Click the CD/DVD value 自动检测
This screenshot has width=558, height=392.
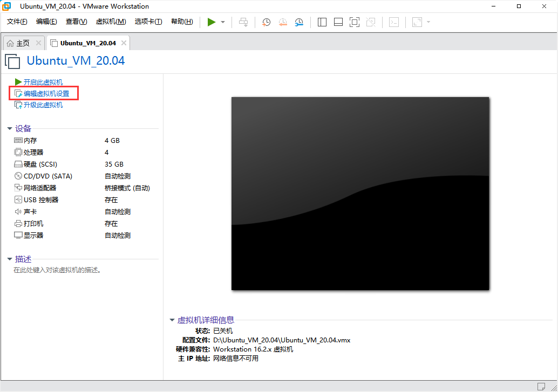pos(118,176)
